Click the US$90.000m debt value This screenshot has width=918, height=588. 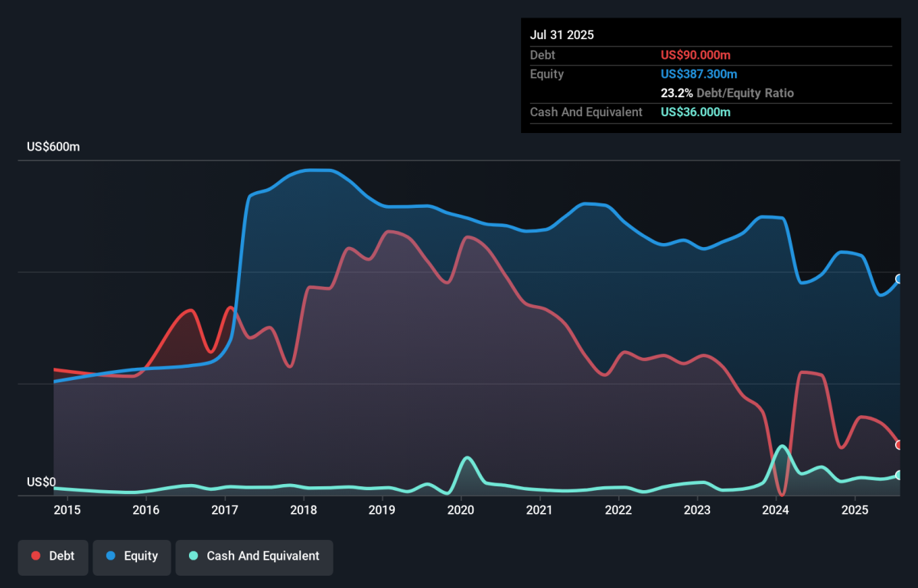click(x=695, y=55)
